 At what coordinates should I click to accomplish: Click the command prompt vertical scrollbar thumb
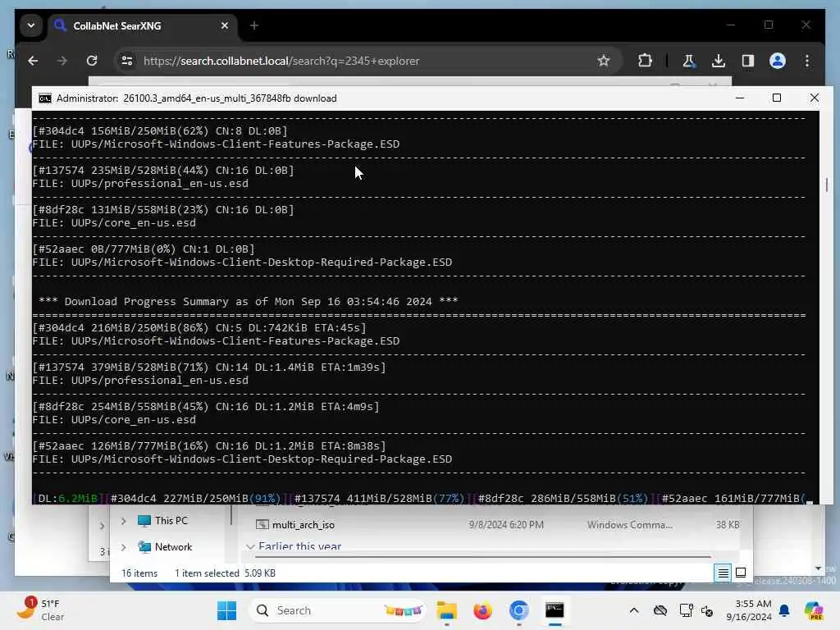[827, 185]
